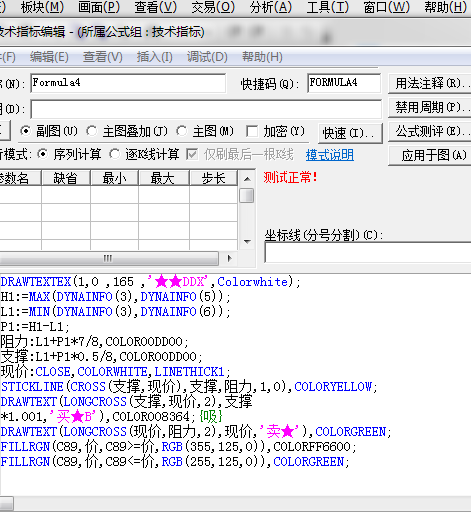The height and width of the screenshot is (513, 471).
Task: Click parameter table horizontal scrollbar thumb
Action: click(109, 258)
